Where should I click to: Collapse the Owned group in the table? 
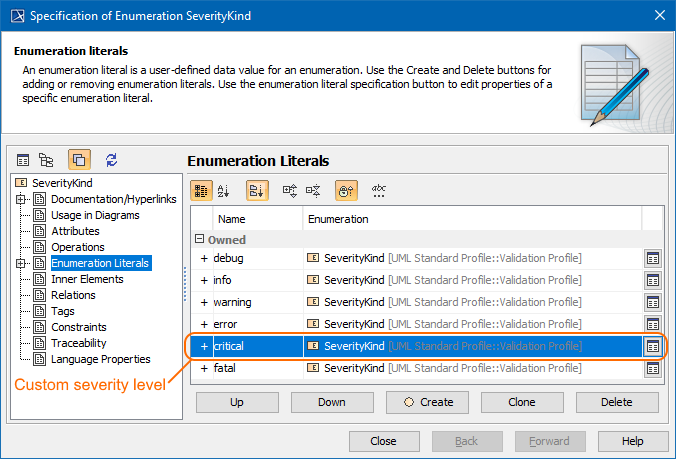[199, 240]
